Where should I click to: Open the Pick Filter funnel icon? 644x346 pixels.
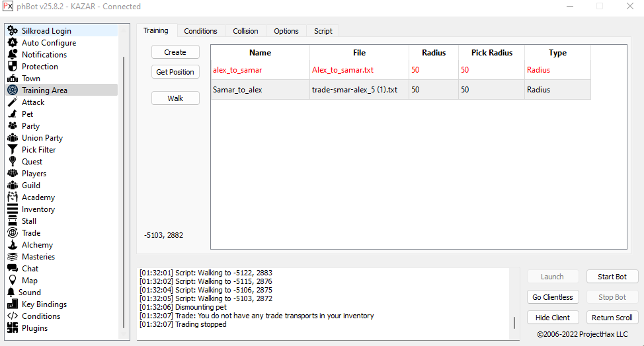coord(12,150)
